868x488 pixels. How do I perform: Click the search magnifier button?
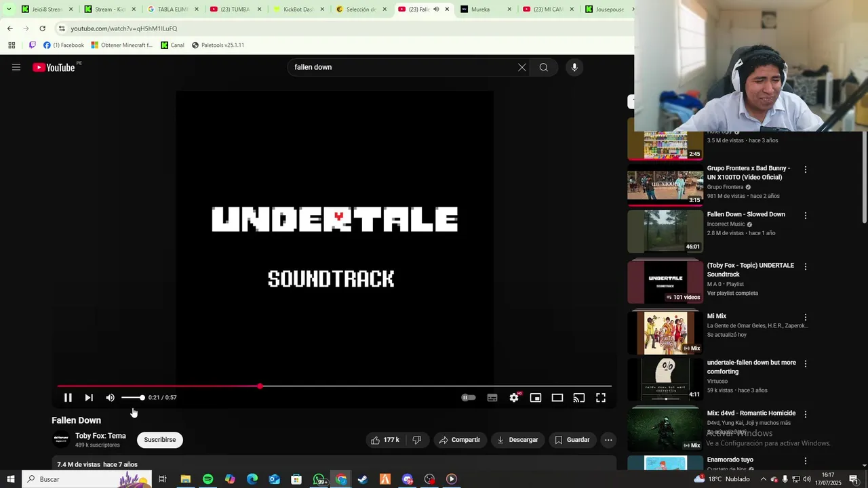(544, 67)
